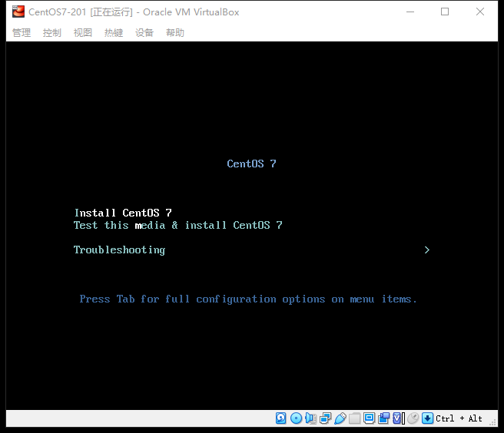Screen dimensions: 504x433
Task: Click the Ctrl + Alt host key label
Action: point(459,418)
